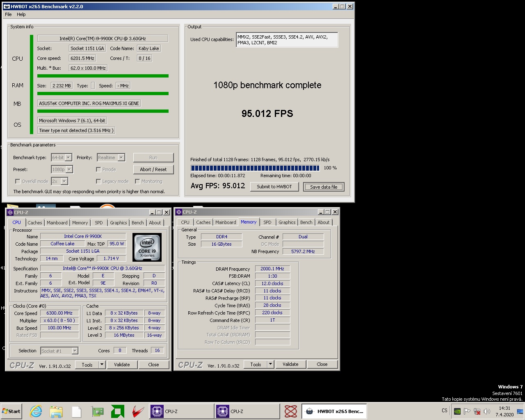Click Close button in right CPU-Z window

pos(322,364)
